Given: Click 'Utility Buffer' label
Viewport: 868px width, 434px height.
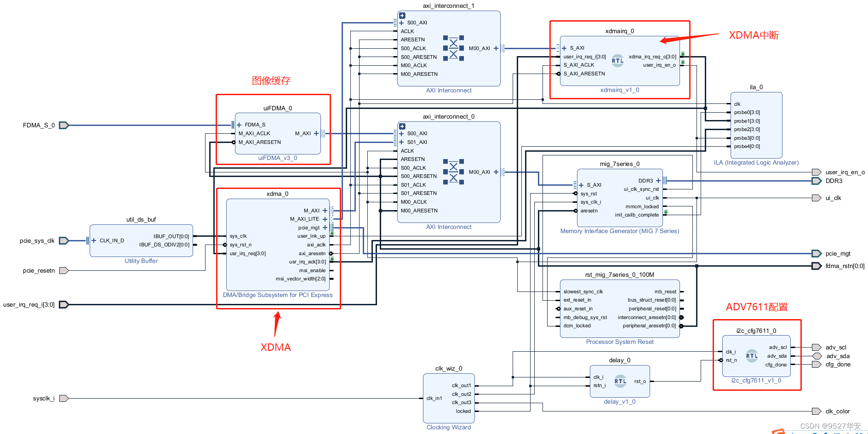Looking at the screenshot, I should tap(141, 261).
